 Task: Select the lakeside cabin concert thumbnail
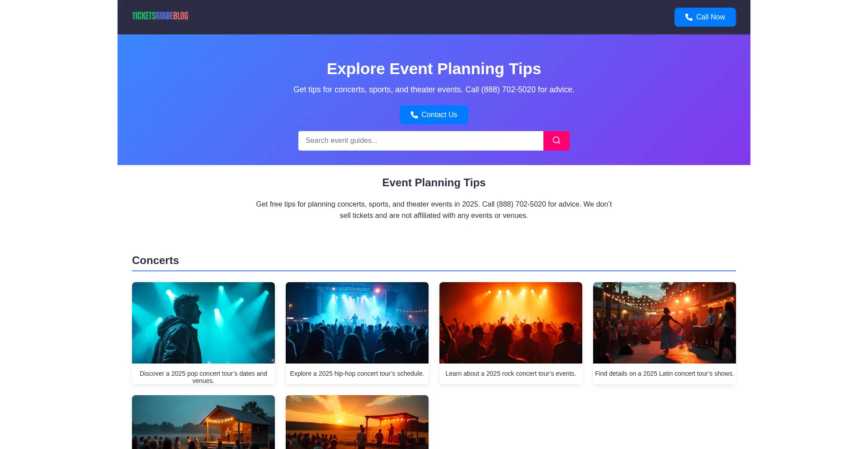203,422
